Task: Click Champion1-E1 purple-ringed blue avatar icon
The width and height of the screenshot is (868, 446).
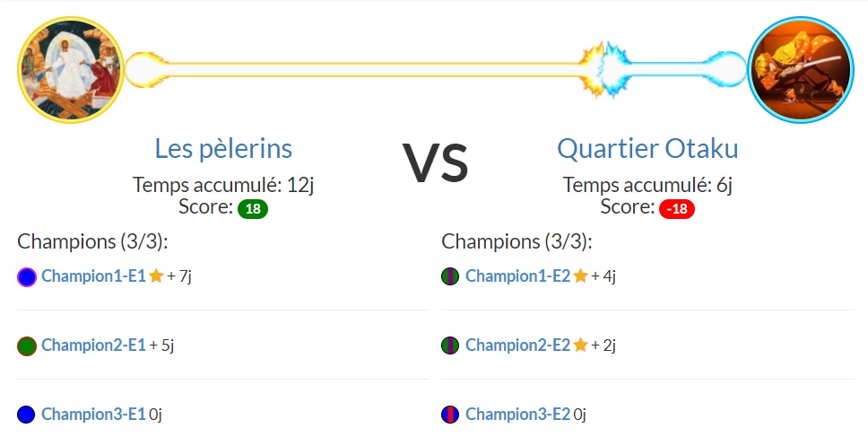Action: tap(27, 276)
